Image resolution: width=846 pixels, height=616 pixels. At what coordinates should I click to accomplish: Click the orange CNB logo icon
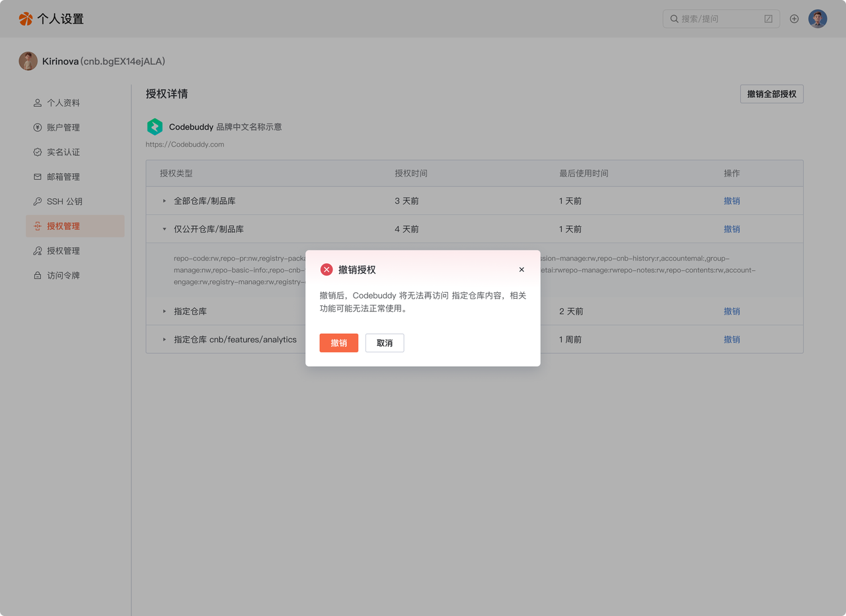click(26, 19)
